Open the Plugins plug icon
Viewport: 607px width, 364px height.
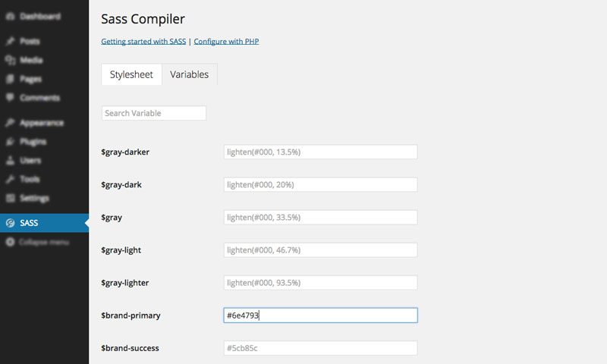pos(11,142)
